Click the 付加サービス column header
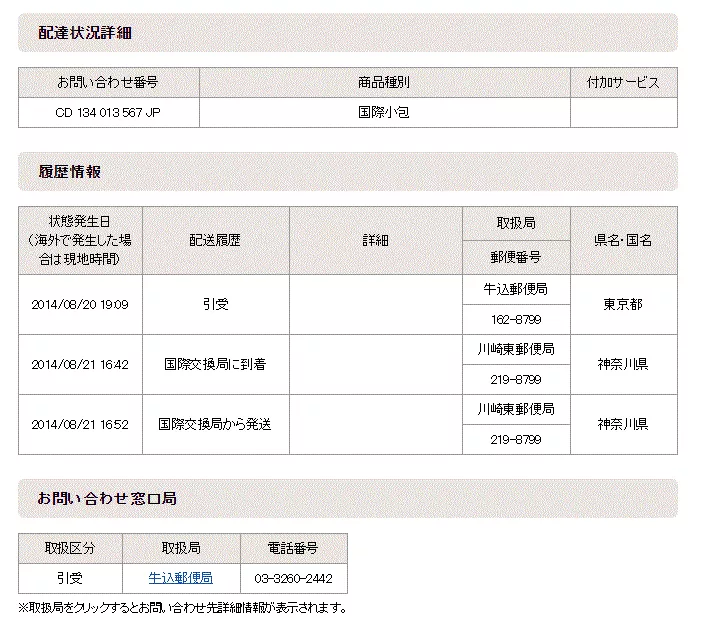701x618 pixels. pyautogui.click(x=624, y=82)
